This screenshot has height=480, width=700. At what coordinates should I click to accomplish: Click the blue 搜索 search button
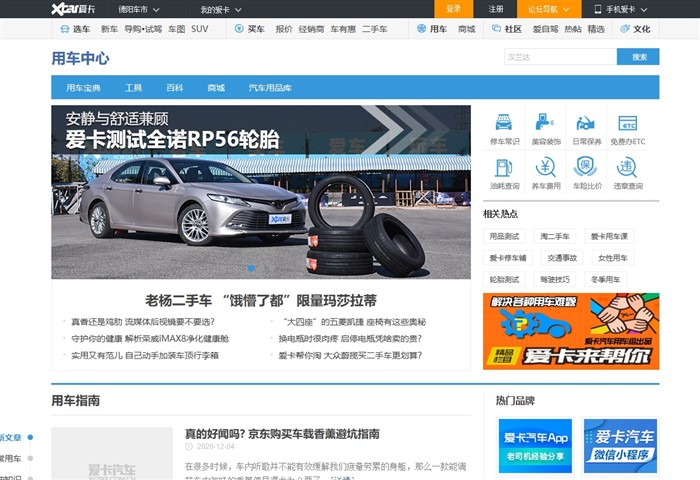(x=638, y=57)
